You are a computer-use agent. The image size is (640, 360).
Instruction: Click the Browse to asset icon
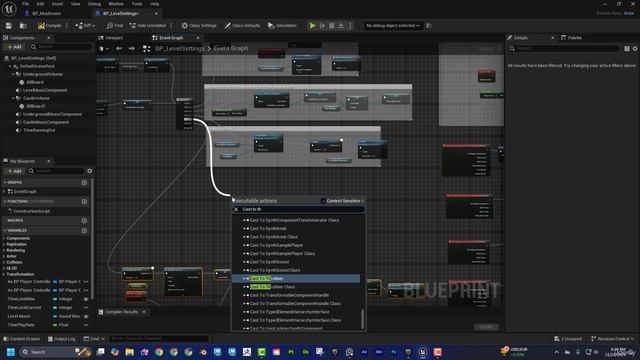click(x=23, y=26)
